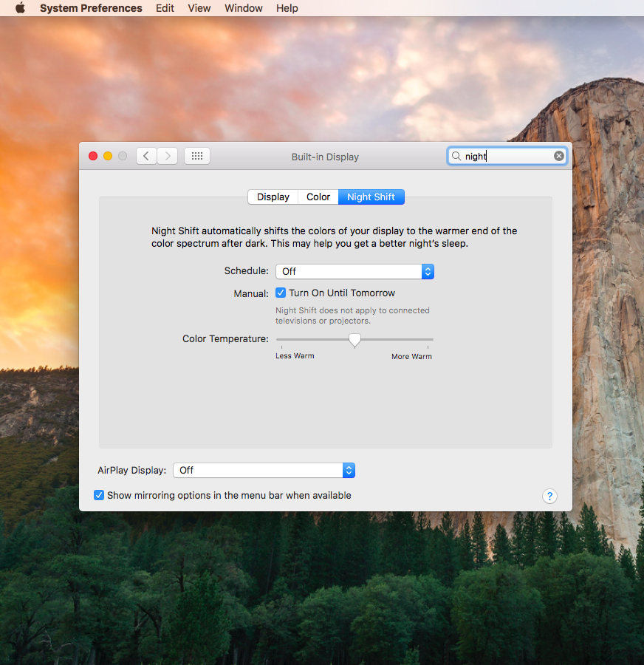Close the Built-in Display window

[93, 156]
